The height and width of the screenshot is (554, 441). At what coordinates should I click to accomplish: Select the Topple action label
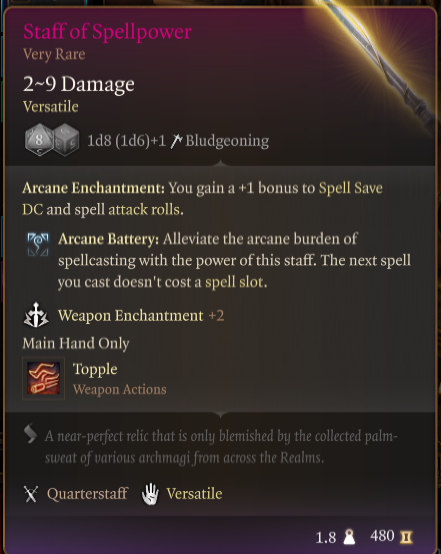[95, 369]
